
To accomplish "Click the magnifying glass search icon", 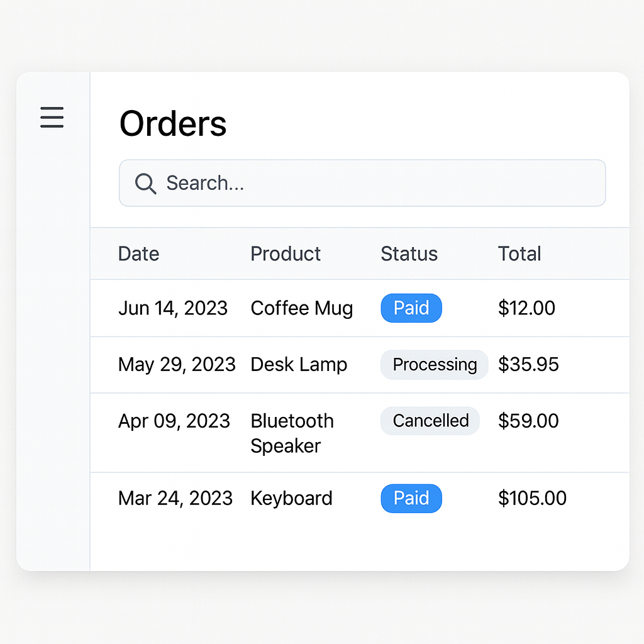I will click(145, 184).
